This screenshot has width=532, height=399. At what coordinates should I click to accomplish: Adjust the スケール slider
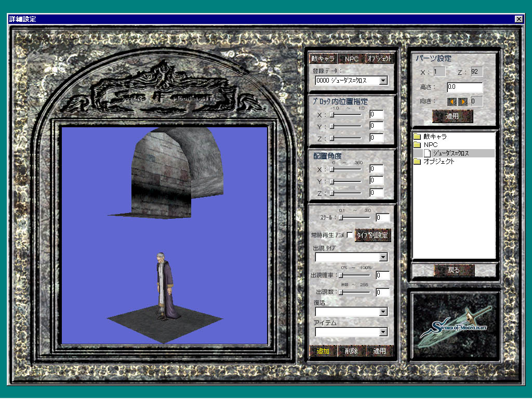[x=354, y=218]
